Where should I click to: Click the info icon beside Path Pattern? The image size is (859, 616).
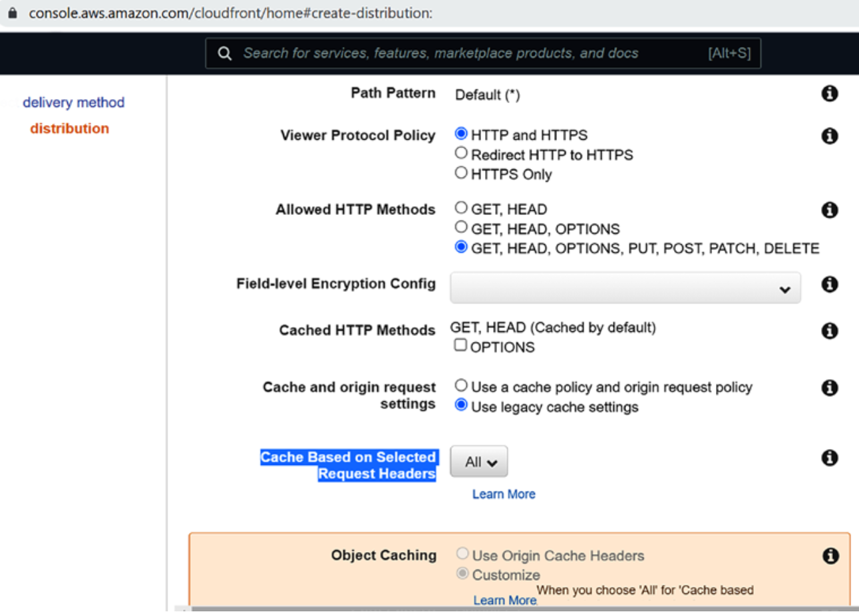(829, 94)
